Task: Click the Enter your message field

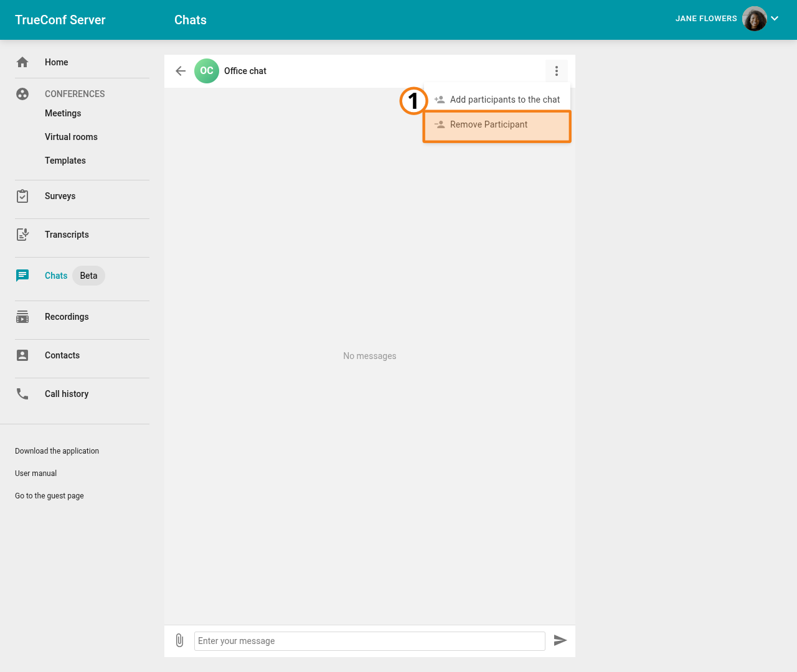Action: [370, 640]
